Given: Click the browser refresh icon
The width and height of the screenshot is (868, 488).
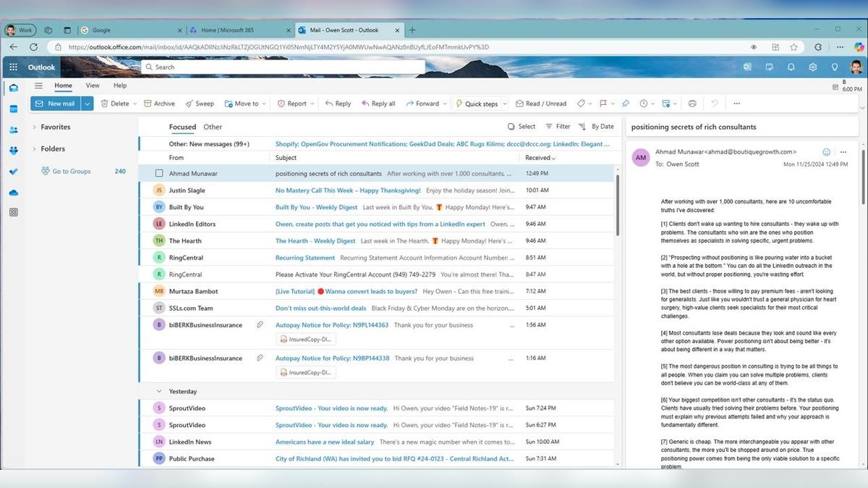Looking at the screenshot, I should tap(33, 47).
